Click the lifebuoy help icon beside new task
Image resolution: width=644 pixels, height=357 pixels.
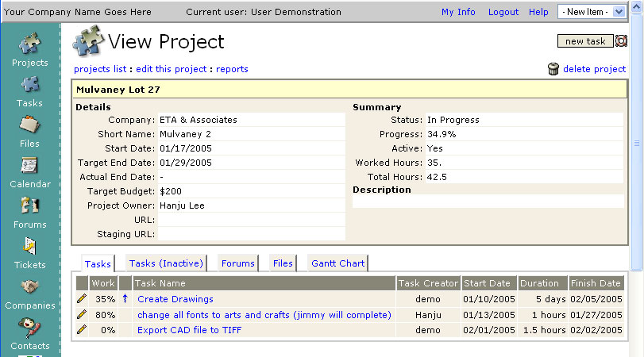[x=621, y=41]
